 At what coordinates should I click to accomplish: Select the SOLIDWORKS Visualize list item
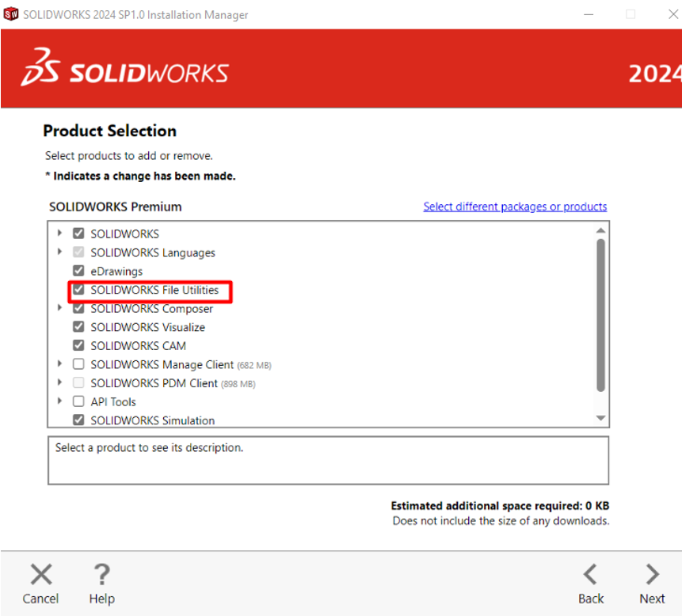coord(147,327)
